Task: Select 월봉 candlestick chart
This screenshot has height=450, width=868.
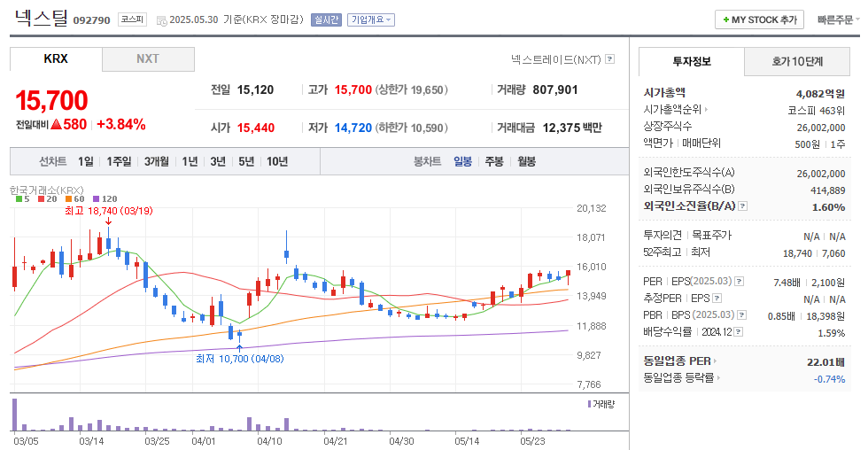Action: tap(526, 161)
